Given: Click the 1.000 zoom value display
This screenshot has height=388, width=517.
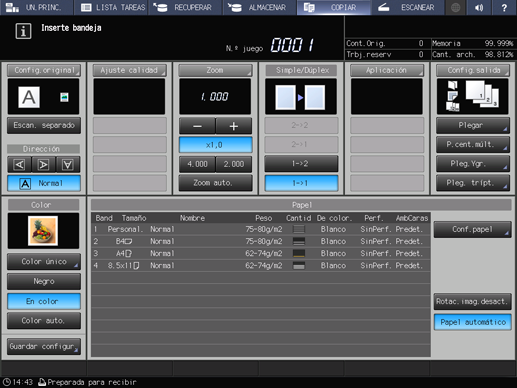Looking at the screenshot, I should [x=215, y=97].
